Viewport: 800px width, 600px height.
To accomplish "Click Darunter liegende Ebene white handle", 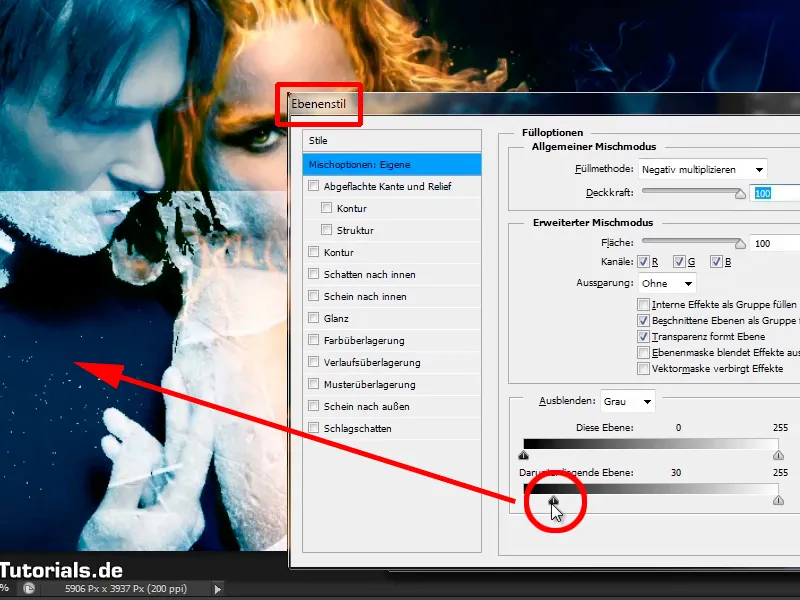I will (778, 501).
